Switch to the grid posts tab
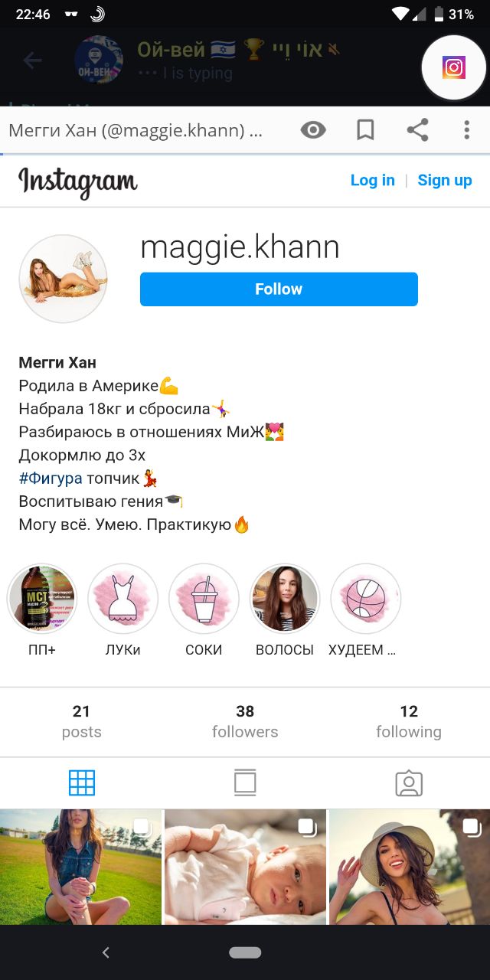The width and height of the screenshot is (490, 980). click(x=82, y=783)
